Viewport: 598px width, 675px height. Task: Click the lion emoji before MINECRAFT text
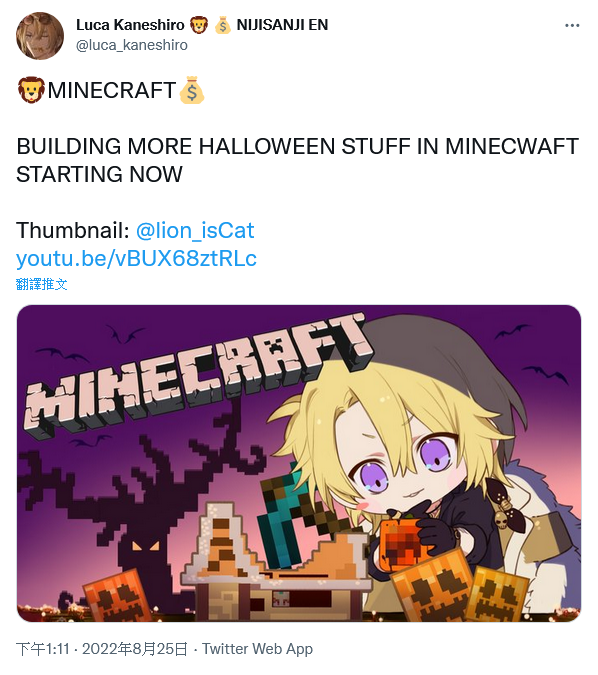coord(31,90)
